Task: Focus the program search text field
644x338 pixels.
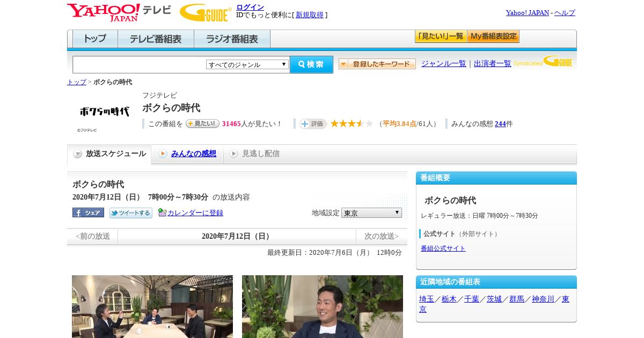Action: tap(139, 64)
